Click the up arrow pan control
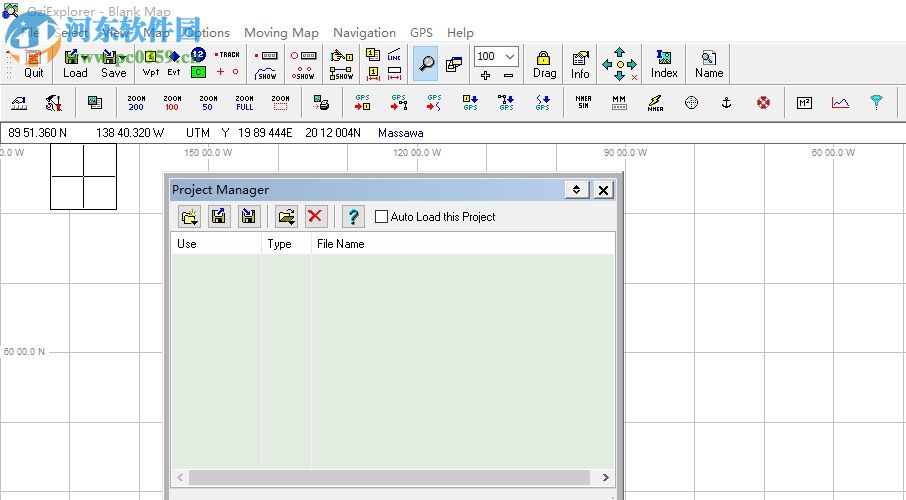The height and width of the screenshot is (500, 906). click(619, 53)
